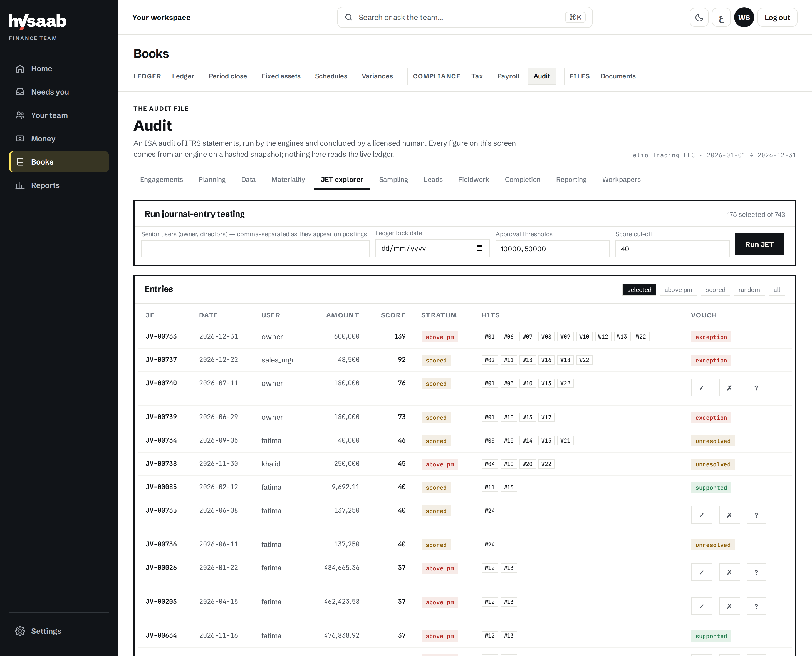
Task: Click the search magnifier icon
Action: [348, 18]
